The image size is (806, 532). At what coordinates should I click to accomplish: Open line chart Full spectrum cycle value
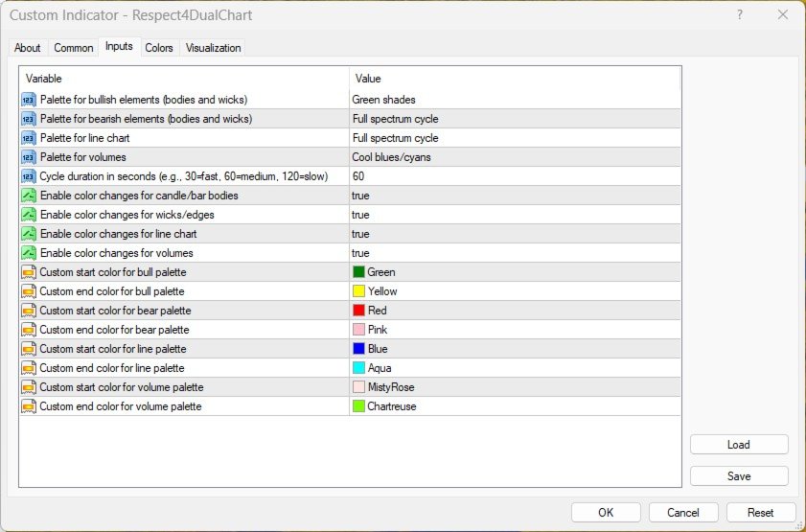(515, 138)
